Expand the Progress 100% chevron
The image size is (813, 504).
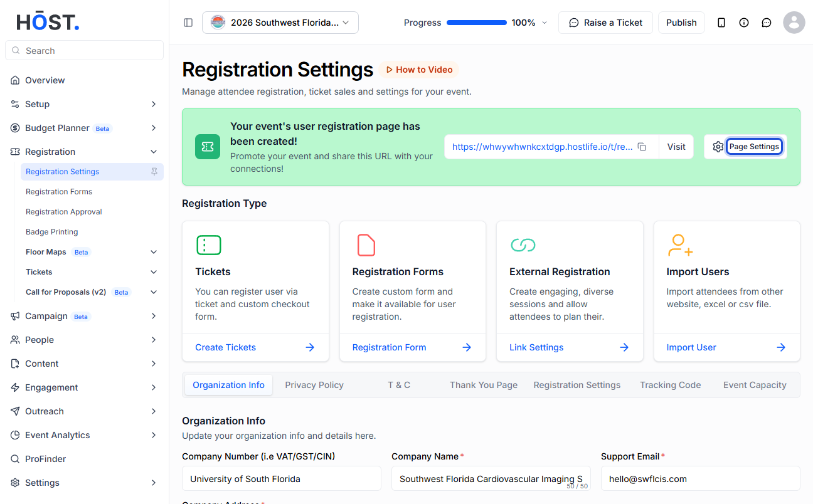pyautogui.click(x=545, y=23)
